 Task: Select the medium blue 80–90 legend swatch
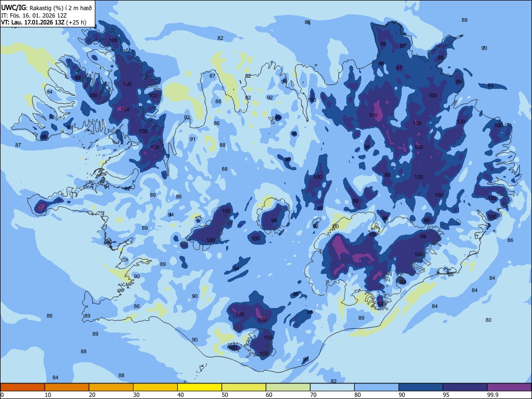pos(377,387)
